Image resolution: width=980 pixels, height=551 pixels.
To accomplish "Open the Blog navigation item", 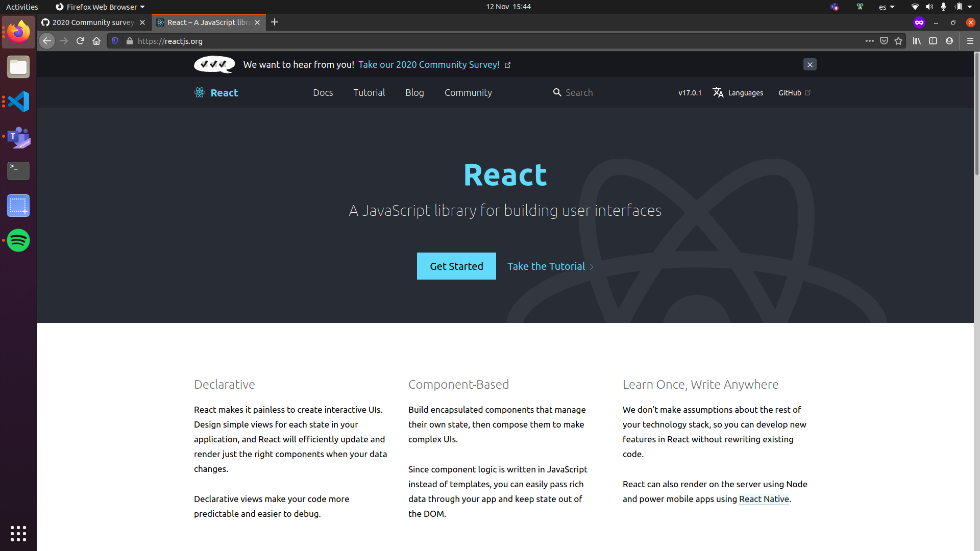I will click(x=414, y=92).
